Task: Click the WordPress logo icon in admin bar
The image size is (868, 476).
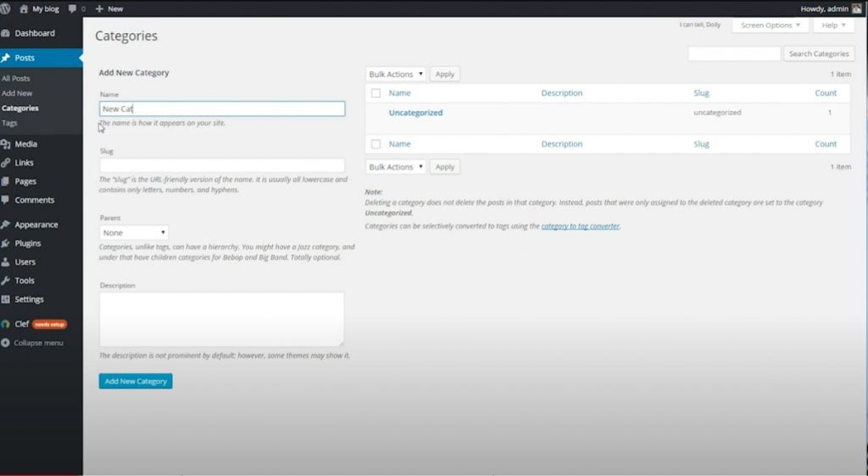Action: tap(6, 8)
